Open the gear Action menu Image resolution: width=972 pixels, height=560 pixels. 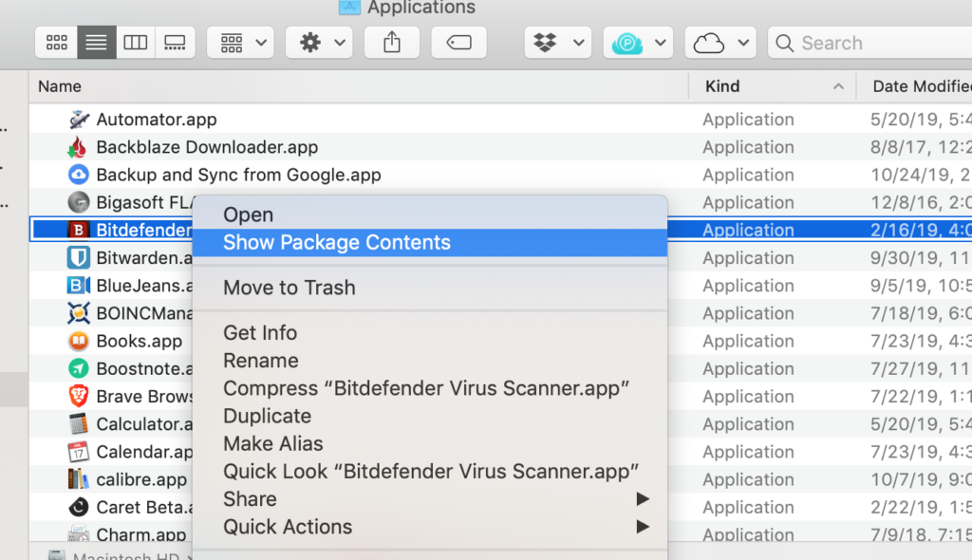pyautogui.click(x=319, y=43)
